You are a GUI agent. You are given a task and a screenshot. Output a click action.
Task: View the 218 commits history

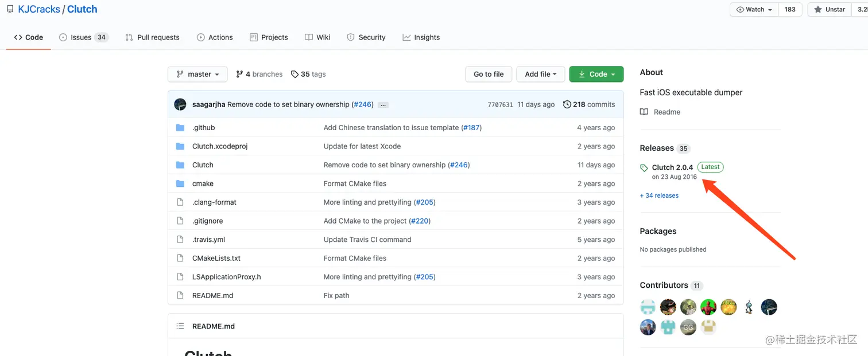pos(589,104)
